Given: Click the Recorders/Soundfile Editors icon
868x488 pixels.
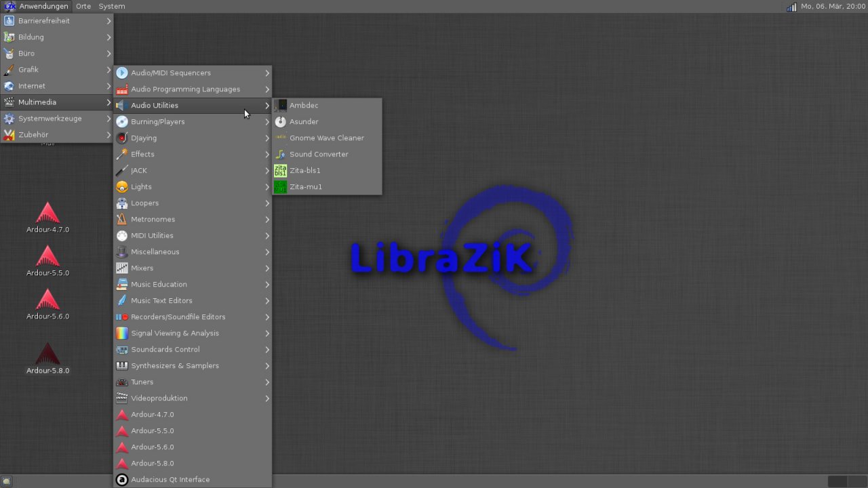Looking at the screenshot, I should click(x=122, y=317).
